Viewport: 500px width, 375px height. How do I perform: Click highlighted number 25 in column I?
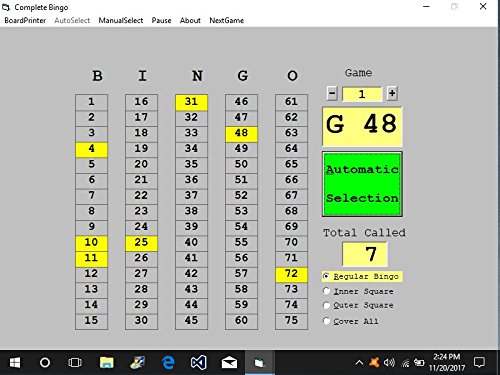(141, 243)
